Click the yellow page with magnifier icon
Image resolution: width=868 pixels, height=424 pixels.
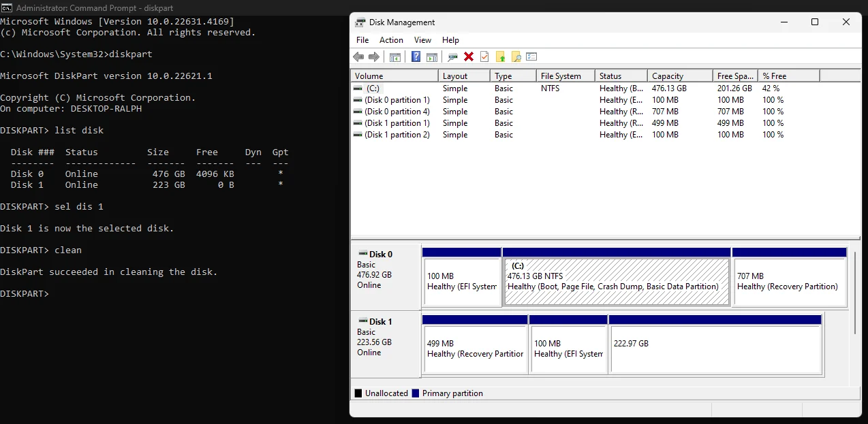point(516,57)
